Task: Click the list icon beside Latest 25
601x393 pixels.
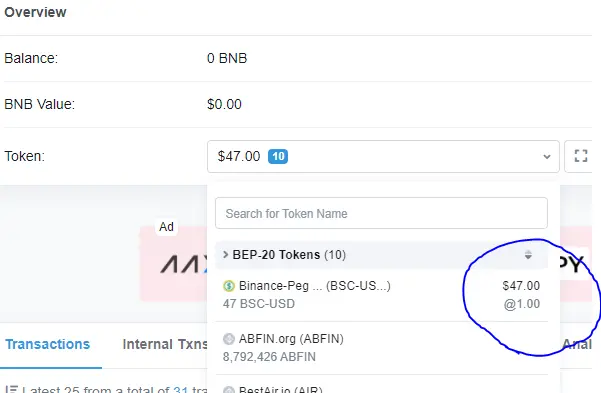Action: (x=11, y=389)
